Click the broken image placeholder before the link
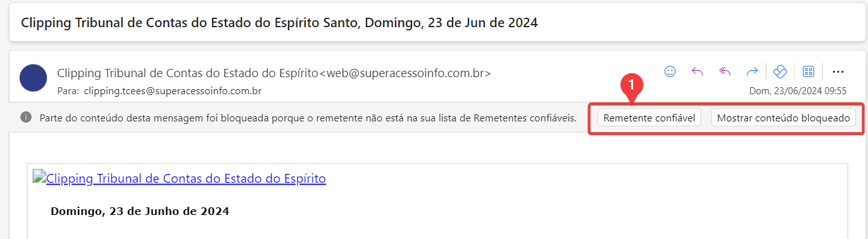The image size is (868, 239). 39,178
